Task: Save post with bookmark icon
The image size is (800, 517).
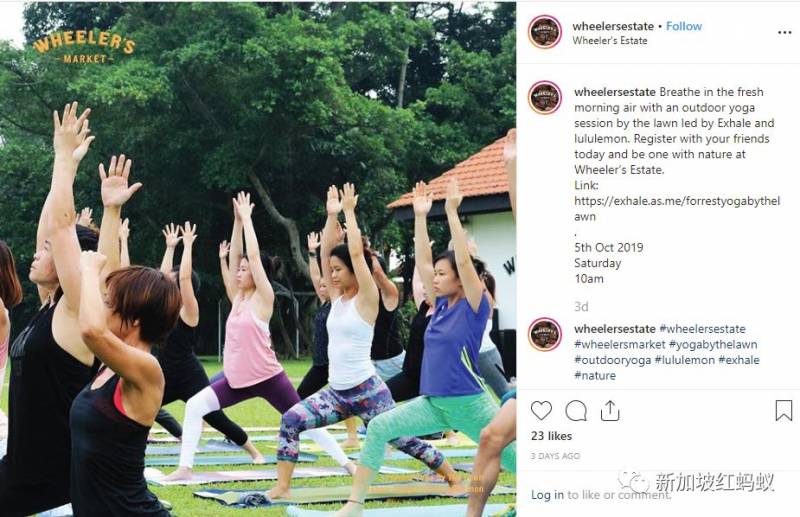Action: coord(784,410)
